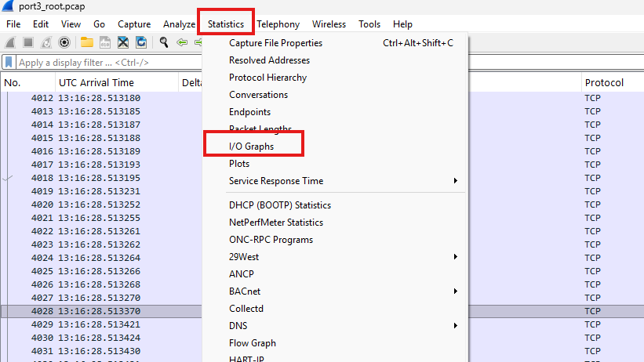The height and width of the screenshot is (362, 644).
Task: Click the Statistics menu
Action: 226,24
